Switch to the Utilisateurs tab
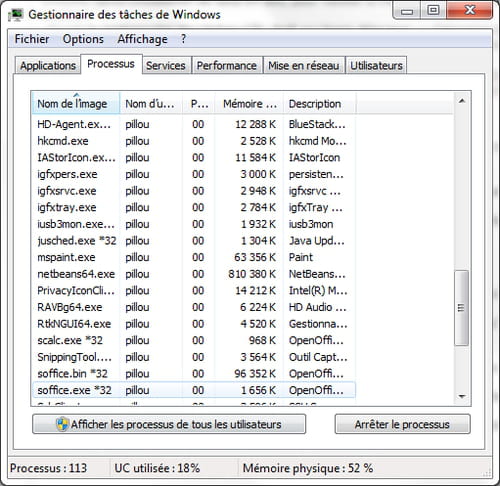The height and width of the screenshot is (486, 500). pyautogui.click(x=376, y=65)
